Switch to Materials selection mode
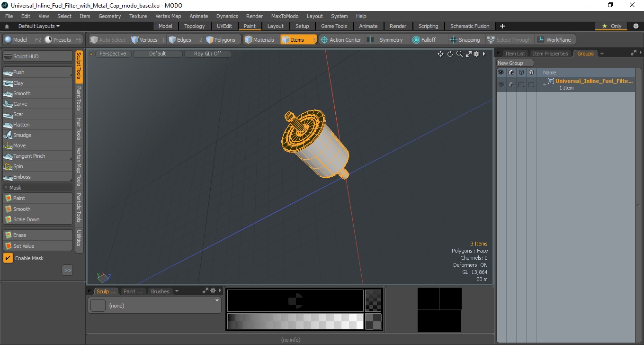644x345 pixels. (x=259, y=40)
